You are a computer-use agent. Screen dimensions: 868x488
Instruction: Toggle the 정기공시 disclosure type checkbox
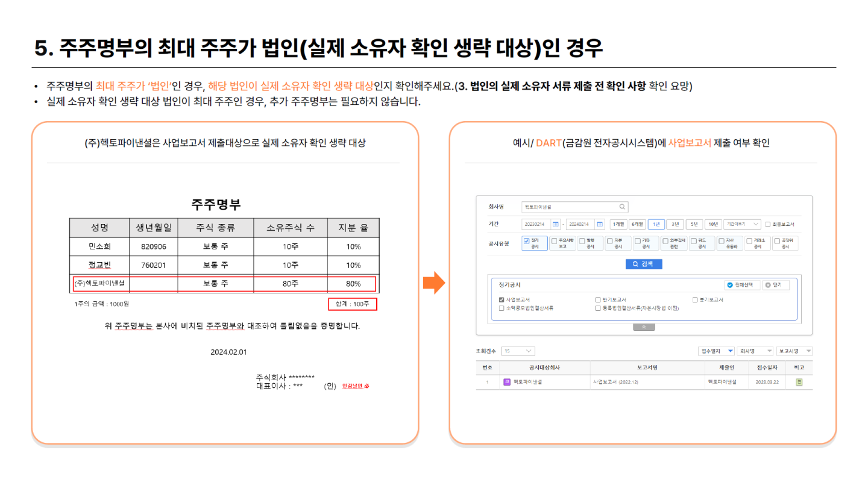[x=527, y=240]
